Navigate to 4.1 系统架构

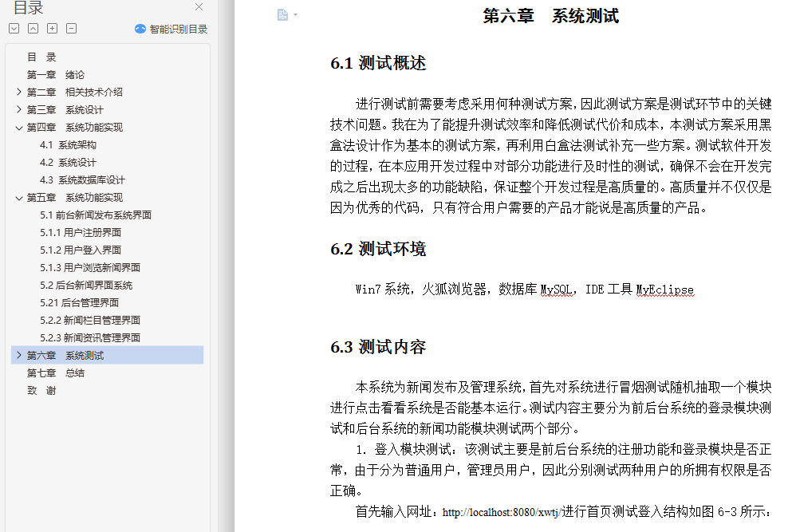coord(68,144)
